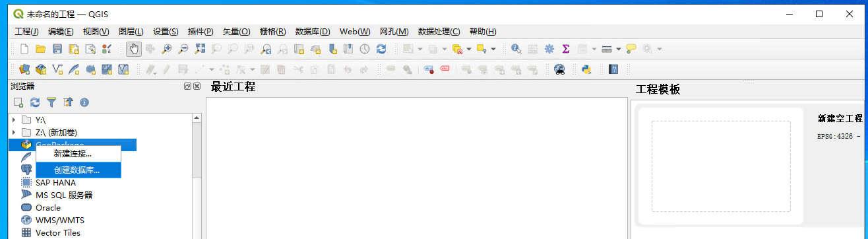Viewport: 868px width, 239px height.
Task: Open the Python Console icon
Action: (x=586, y=69)
